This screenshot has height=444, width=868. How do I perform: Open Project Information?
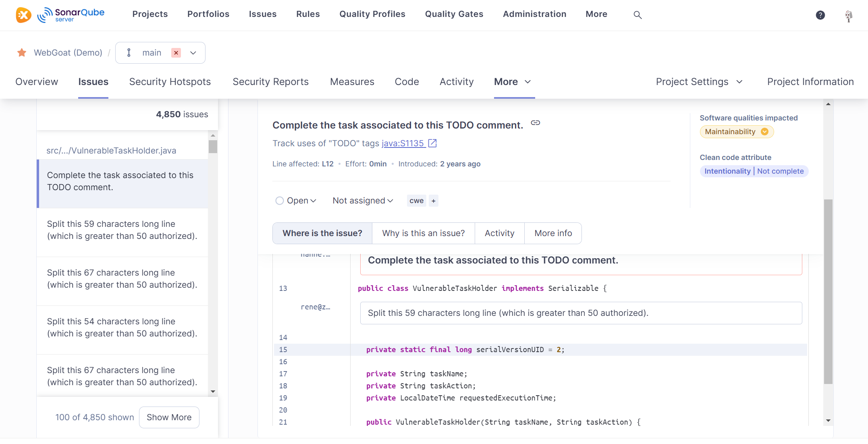click(810, 82)
